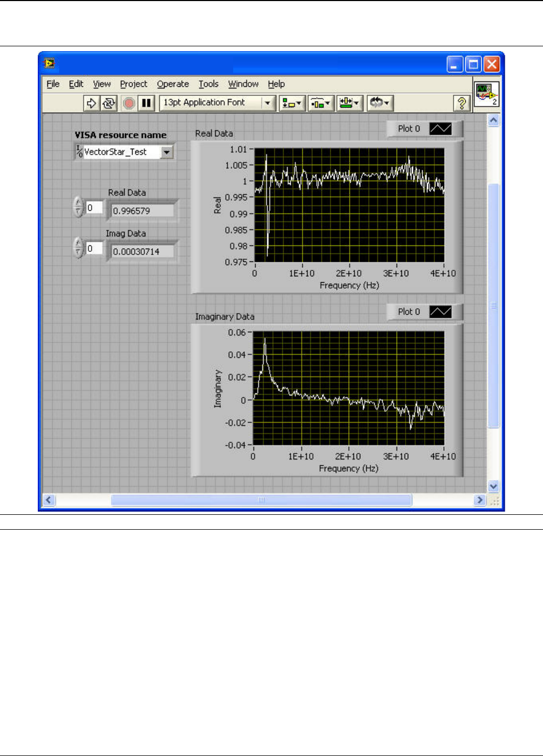
Task: Open the Edit menu
Action: pyautogui.click(x=76, y=84)
